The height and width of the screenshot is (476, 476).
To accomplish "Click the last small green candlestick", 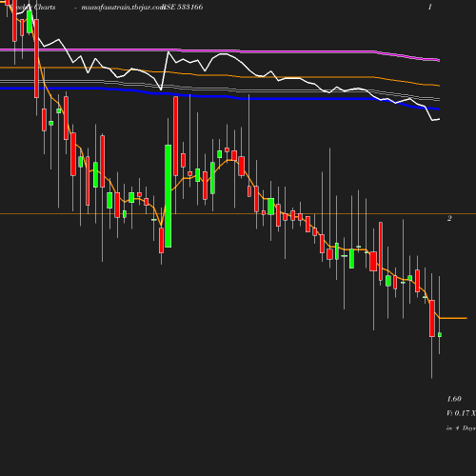I will coord(440,335).
